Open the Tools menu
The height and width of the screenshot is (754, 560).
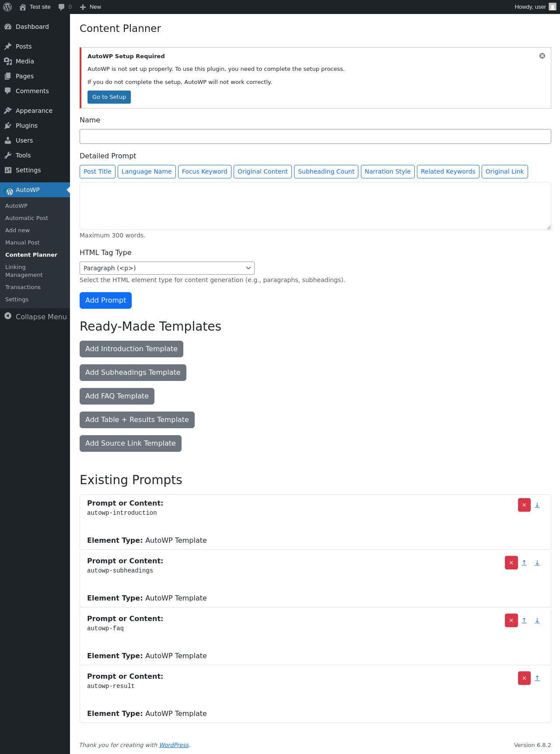point(35,155)
